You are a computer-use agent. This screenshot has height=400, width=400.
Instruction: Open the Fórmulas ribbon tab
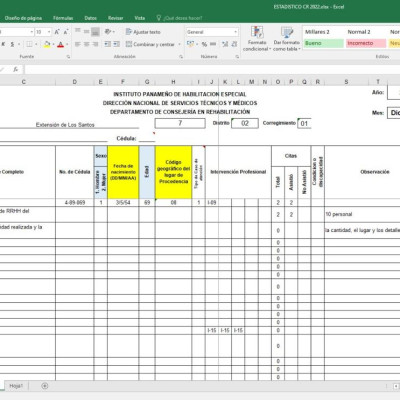click(63, 18)
